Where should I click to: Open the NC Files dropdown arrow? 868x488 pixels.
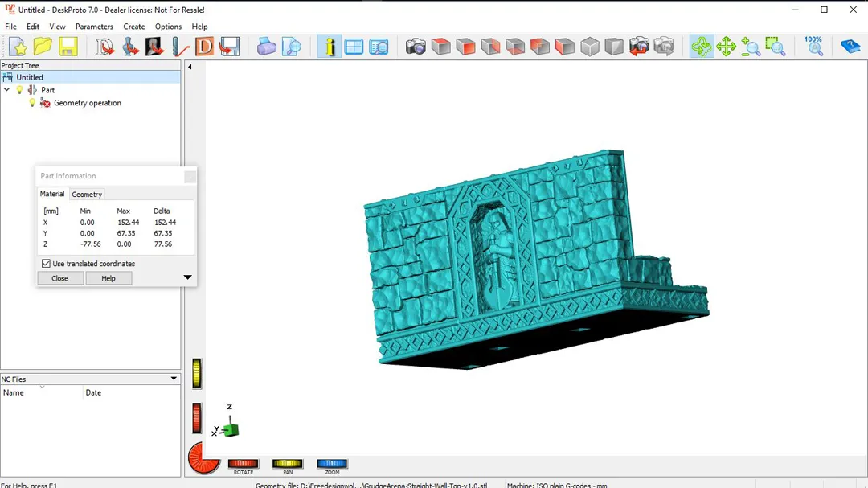[174, 379]
